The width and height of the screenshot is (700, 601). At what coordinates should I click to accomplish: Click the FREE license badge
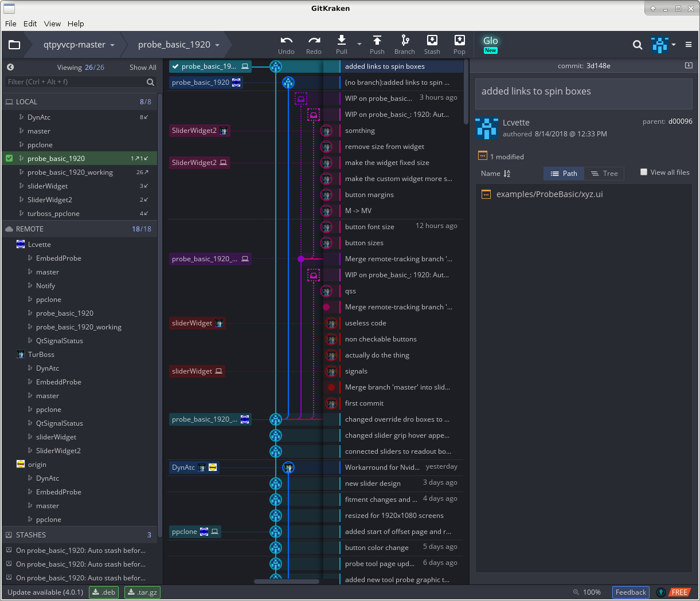point(679,592)
